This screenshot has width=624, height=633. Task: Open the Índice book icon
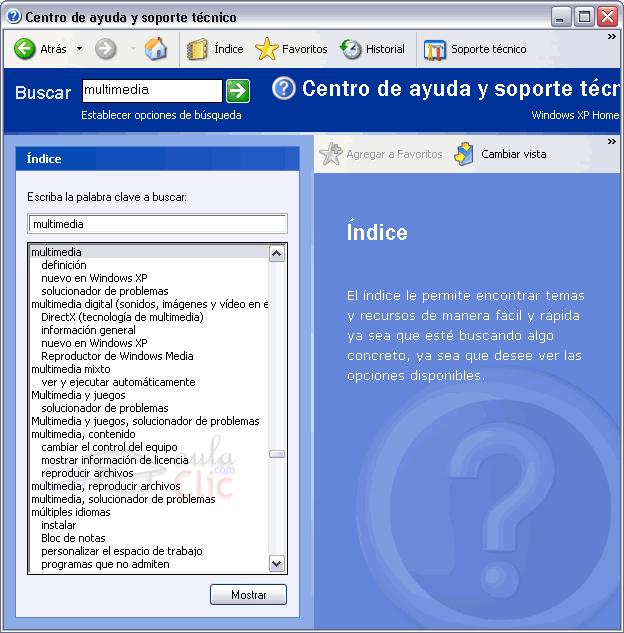(198, 49)
